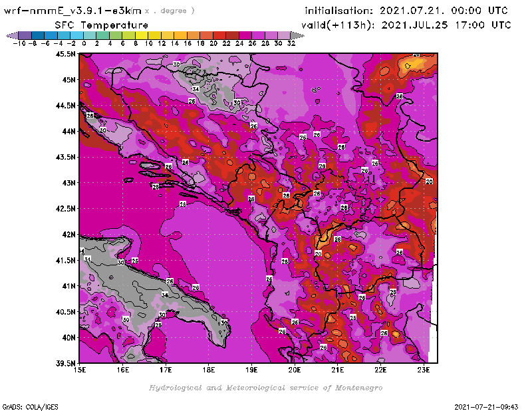Click the colorbar tick label -10
The height and width of the screenshot is (411, 532).
19,43
